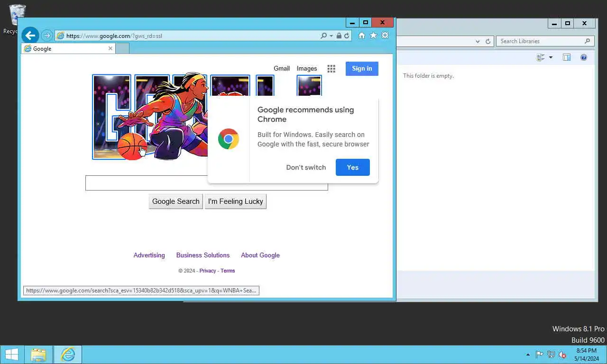
Task: Close the Google tab
Action: pyautogui.click(x=110, y=48)
